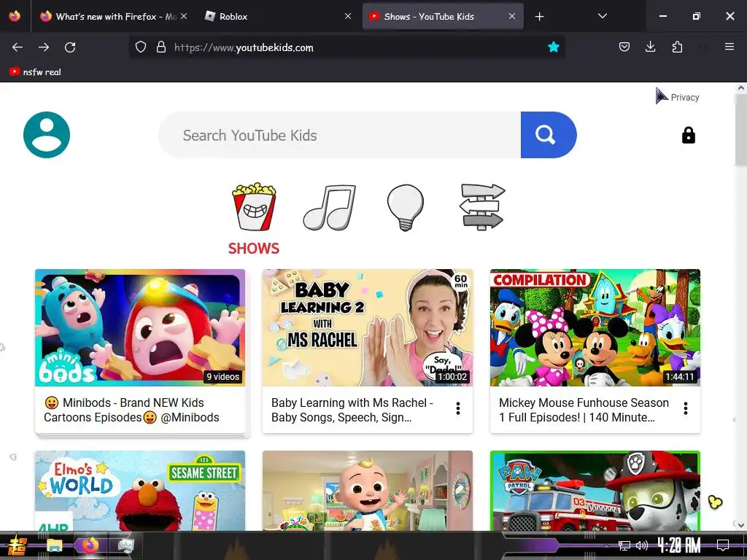Toggle the bookmark star for this page
The image size is (747, 560).
[553, 47]
